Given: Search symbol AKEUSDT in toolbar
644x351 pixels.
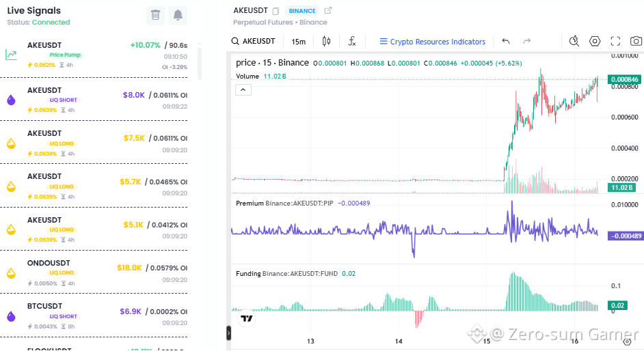Looking at the screenshot, I should pos(254,41).
